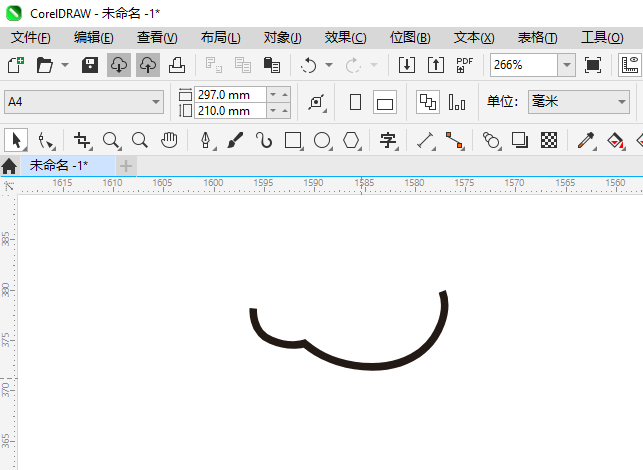
Task: Go to the Home welcome screen icon
Action: [x=9, y=167]
